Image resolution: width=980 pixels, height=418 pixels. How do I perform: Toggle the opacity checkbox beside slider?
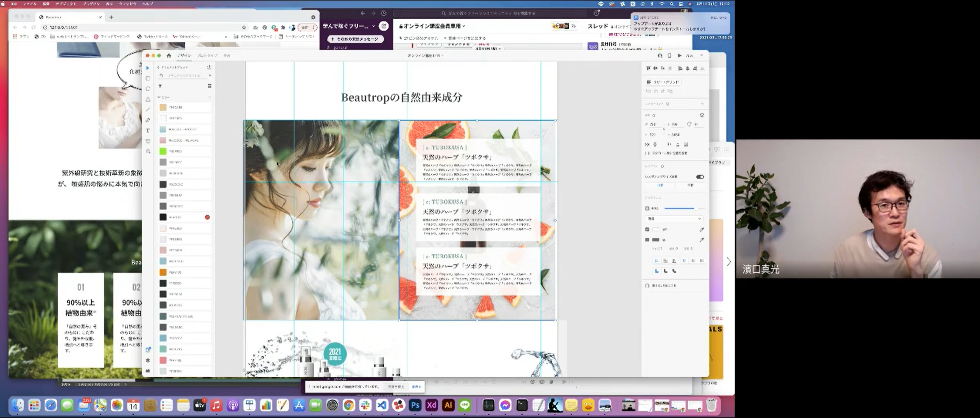[647, 208]
